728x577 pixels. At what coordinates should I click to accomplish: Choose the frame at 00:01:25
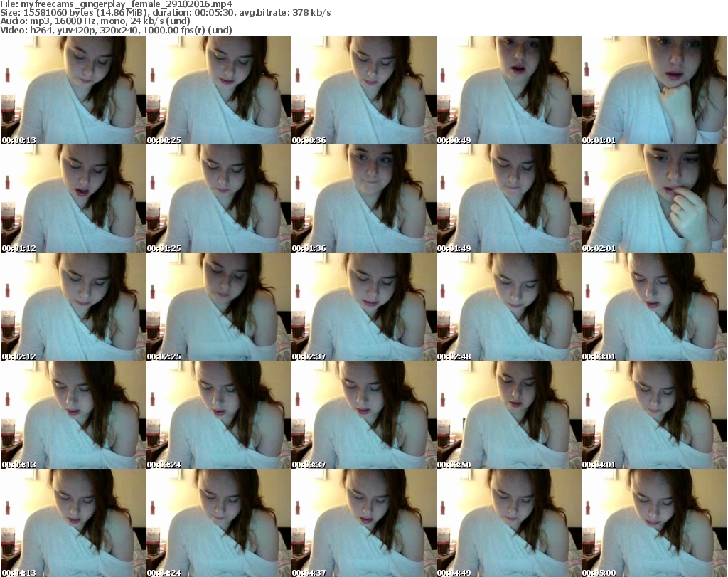[x=219, y=198]
